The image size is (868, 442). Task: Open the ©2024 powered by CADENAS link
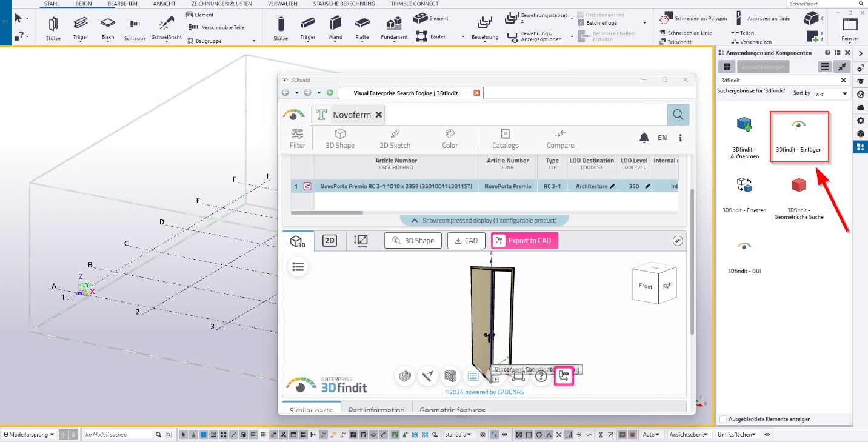point(484,392)
